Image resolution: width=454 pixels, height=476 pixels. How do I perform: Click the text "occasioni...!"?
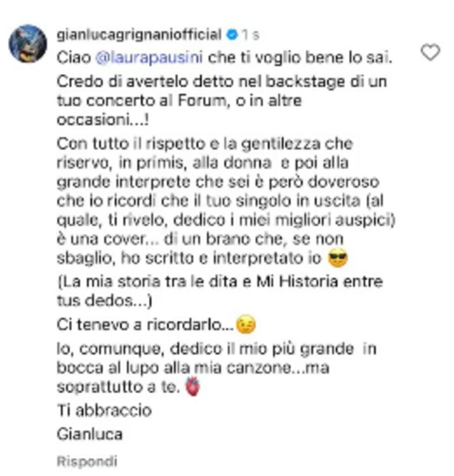tap(103, 120)
